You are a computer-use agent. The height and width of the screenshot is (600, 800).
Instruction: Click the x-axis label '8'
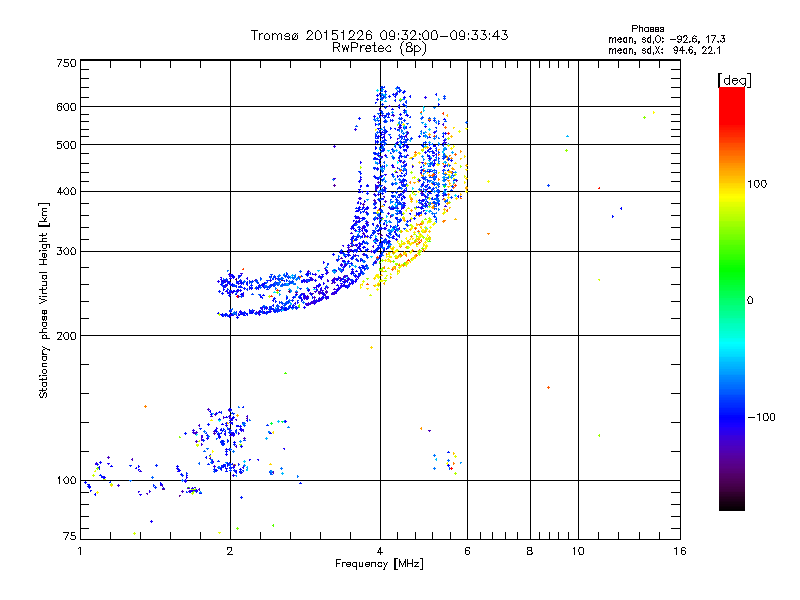(530, 551)
